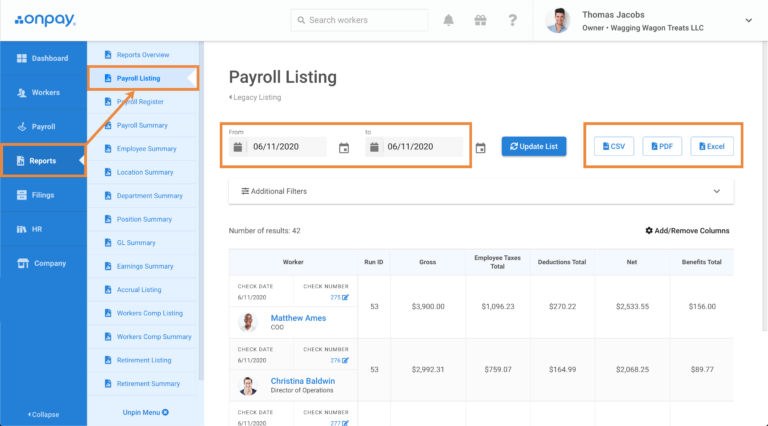Select the $2,068.25 net cell

[632, 370]
